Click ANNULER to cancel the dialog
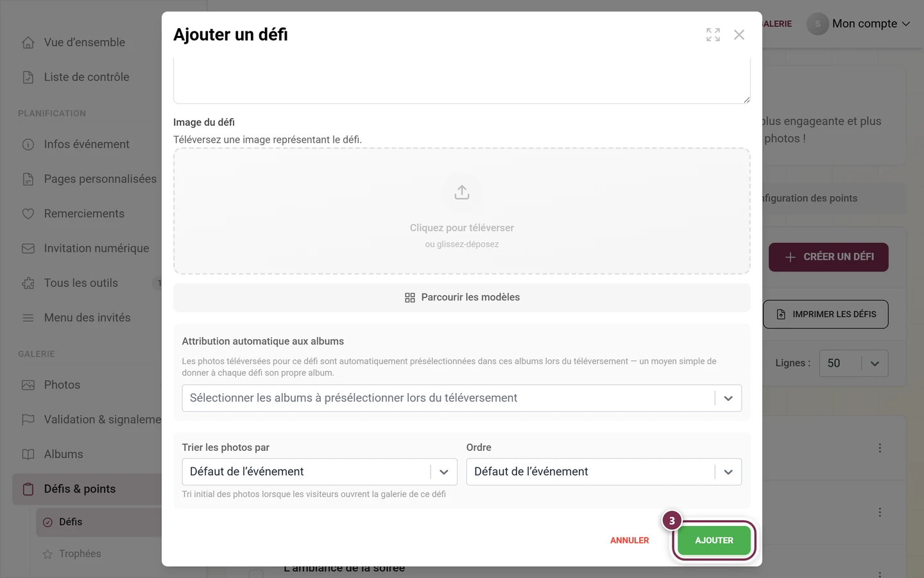The height and width of the screenshot is (578, 924). (x=629, y=541)
